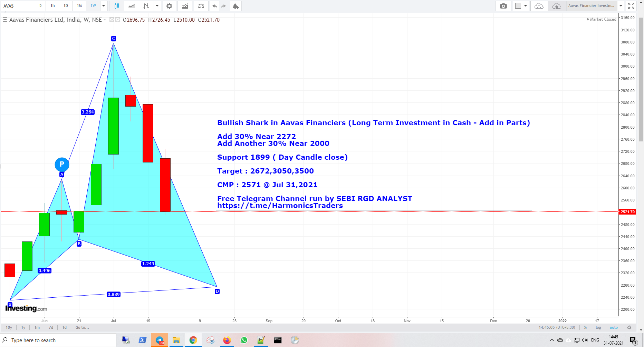Open Google Chrome from the taskbar

coord(193,340)
